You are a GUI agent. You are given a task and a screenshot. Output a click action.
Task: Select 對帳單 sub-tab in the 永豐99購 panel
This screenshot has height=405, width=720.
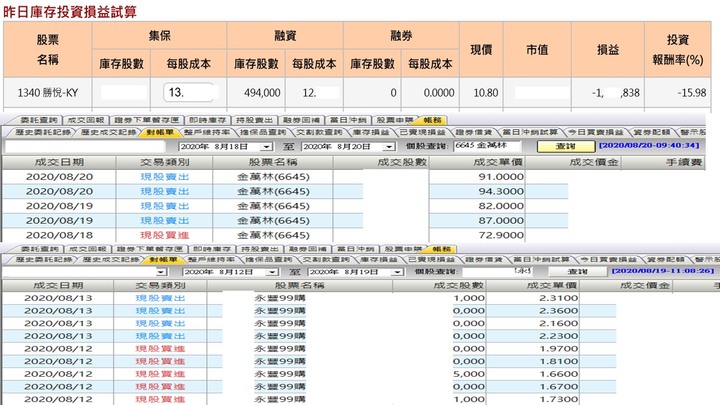pyautogui.click(x=163, y=259)
